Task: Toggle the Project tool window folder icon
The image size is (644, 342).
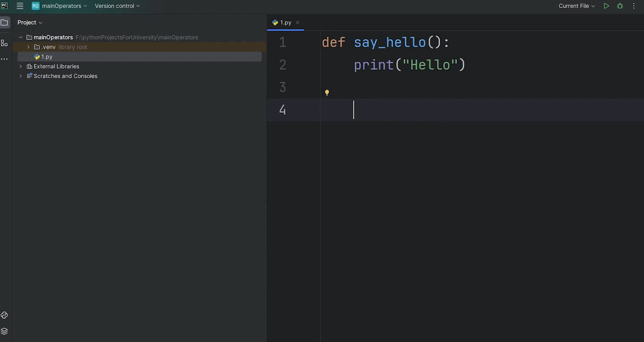Action: tap(4, 23)
